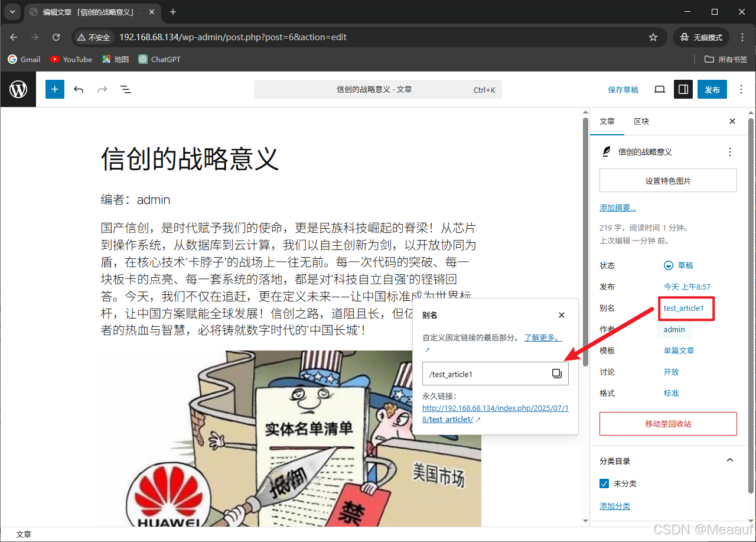Copy the slug in the 别名 field
The width and height of the screenshot is (756, 542).
click(556, 374)
